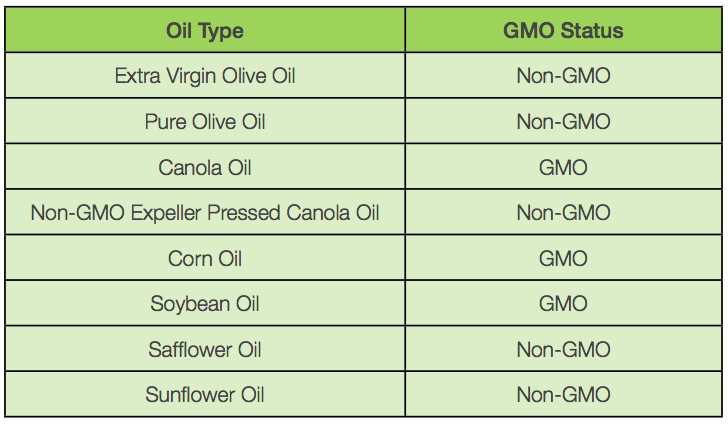Click the status cell for Safflower Oil
This screenshot has width=728, height=424.
[x=563, y=350]
